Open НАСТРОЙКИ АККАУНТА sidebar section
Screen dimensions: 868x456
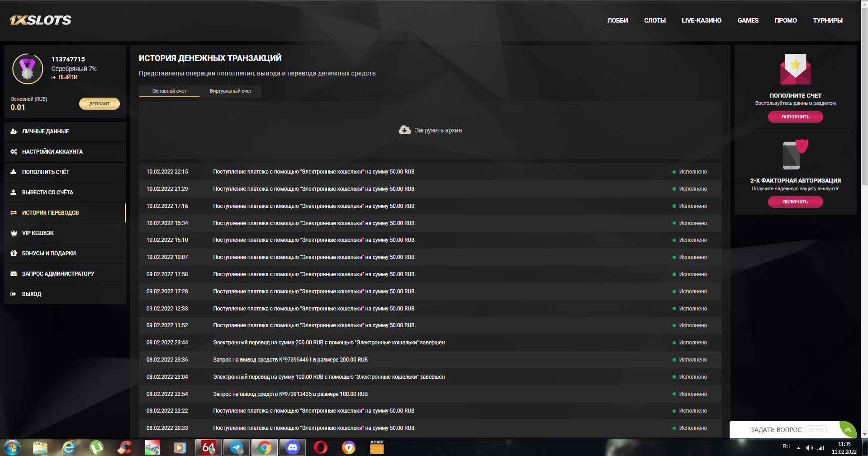[65, 152]
